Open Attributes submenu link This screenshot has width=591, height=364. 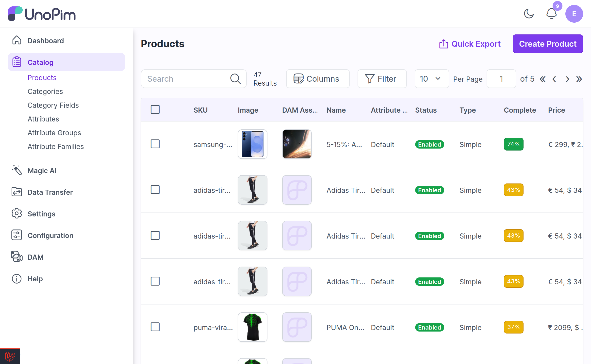pyautogui.click(x=43, y=119)
